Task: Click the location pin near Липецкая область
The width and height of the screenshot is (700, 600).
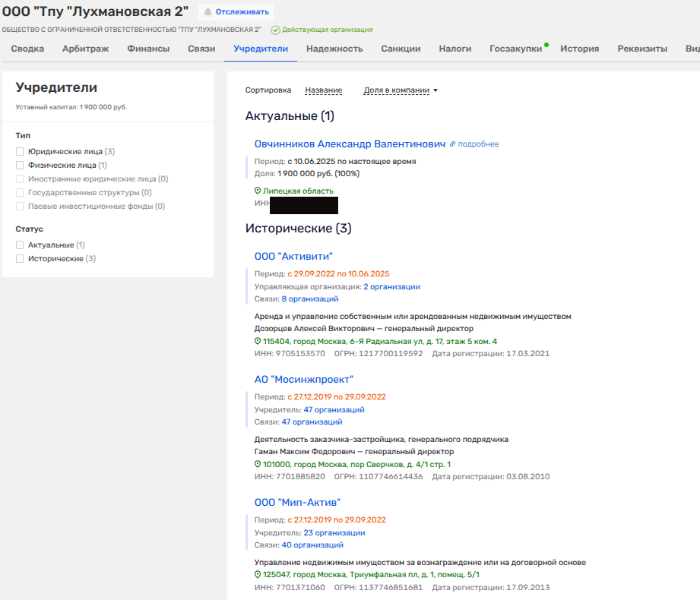Action: tap(258, 191)
